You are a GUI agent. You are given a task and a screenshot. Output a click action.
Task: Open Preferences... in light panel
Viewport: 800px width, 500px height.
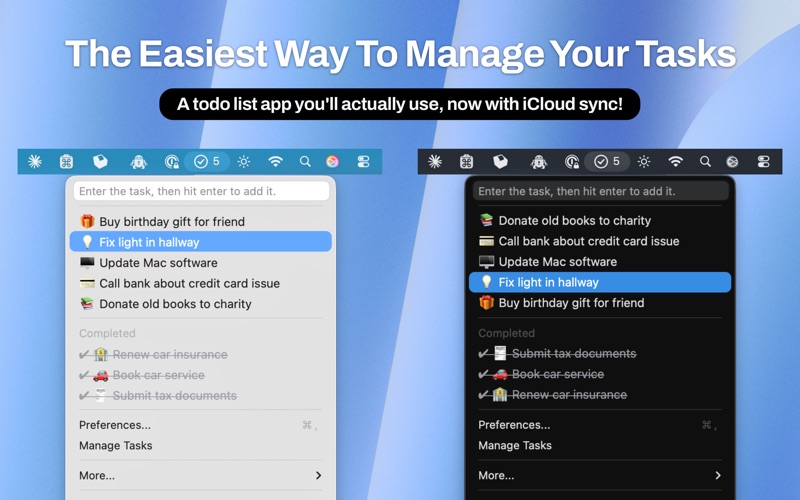coord(201,425)
